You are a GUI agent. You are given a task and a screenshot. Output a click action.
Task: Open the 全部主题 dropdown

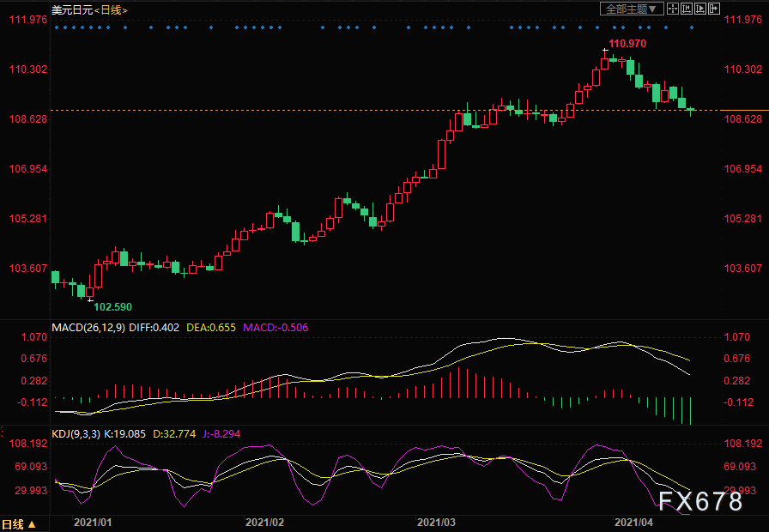coord(632,9)
